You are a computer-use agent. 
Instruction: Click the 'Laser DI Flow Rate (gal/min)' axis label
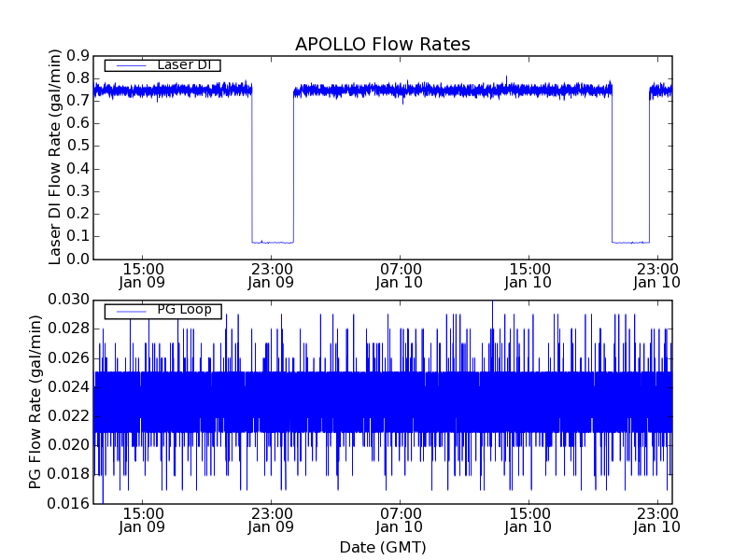coord(55,157)
